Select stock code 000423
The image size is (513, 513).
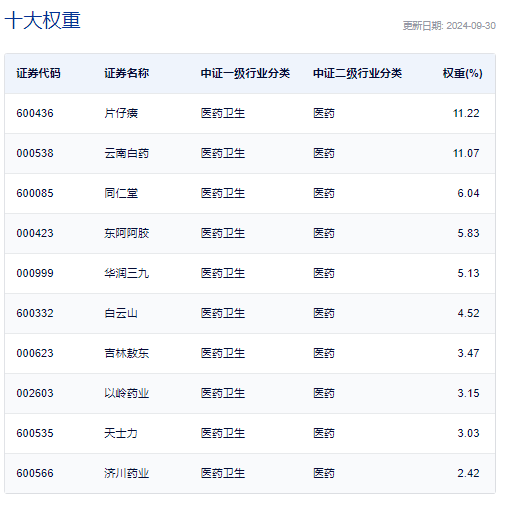coord(35,233)
